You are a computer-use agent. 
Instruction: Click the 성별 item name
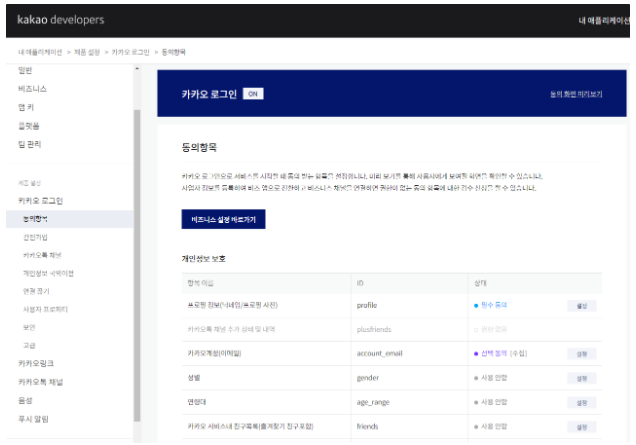(x=194, y=378)
